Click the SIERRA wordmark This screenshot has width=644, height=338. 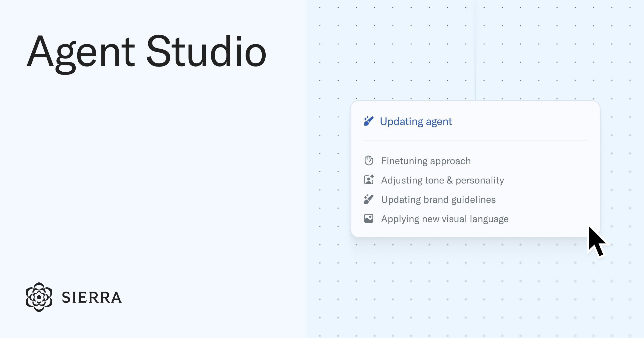pyautogui.click(x=92, y=297)
